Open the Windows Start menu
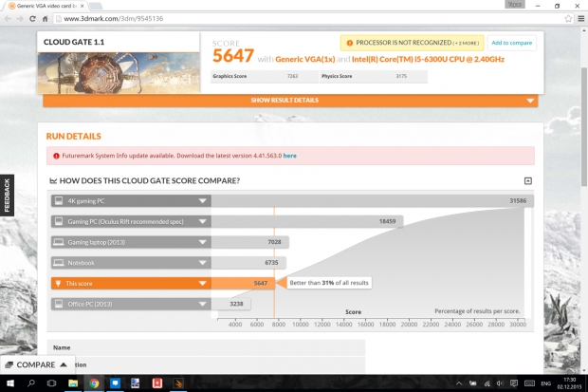Image resolution: width=588 pixels, height=392 pixels. [x=10, y=383]
